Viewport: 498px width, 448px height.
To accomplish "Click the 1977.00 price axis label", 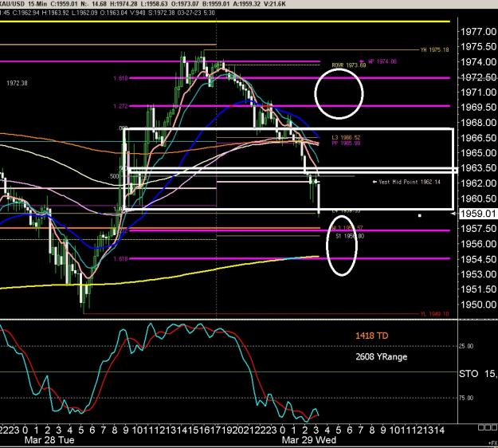I will pyautogui.click(x=478, y=31).
